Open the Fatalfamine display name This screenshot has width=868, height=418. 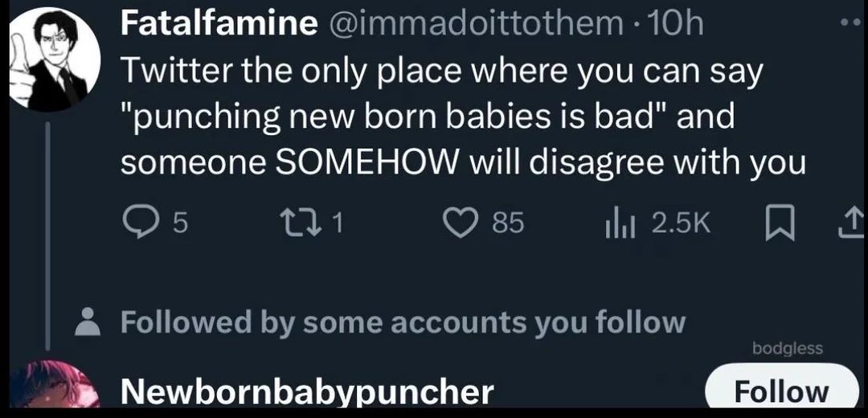tap(219, 24)
